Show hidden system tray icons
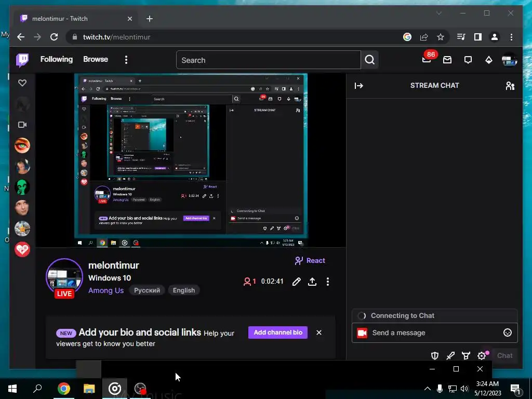The width and height of the screenshot is (532, 399). tap(428, 389)
